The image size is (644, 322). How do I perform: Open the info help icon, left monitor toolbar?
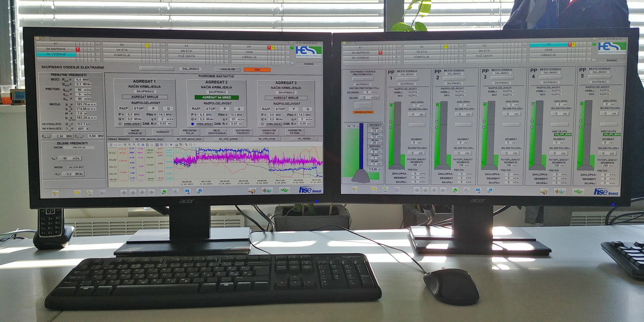pos(199,192)
